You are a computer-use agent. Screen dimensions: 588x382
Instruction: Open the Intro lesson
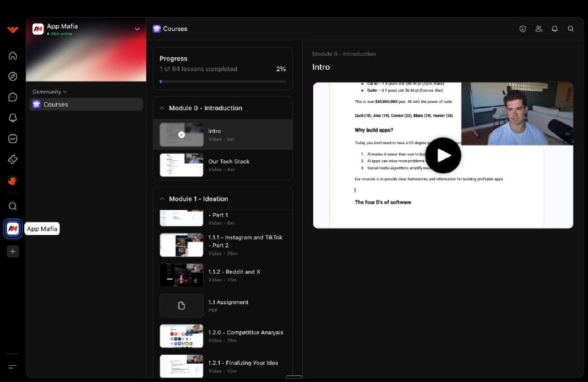coord(223,134)
